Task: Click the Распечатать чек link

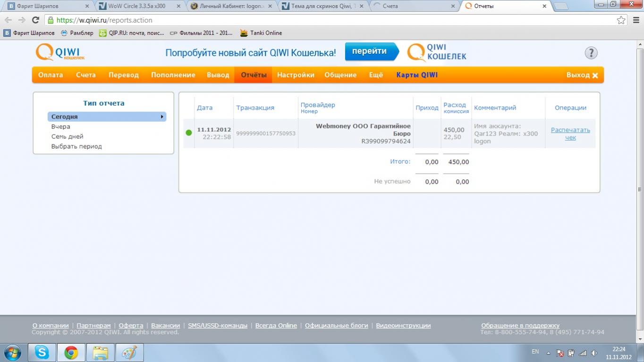Action: [x=570, y=134]
